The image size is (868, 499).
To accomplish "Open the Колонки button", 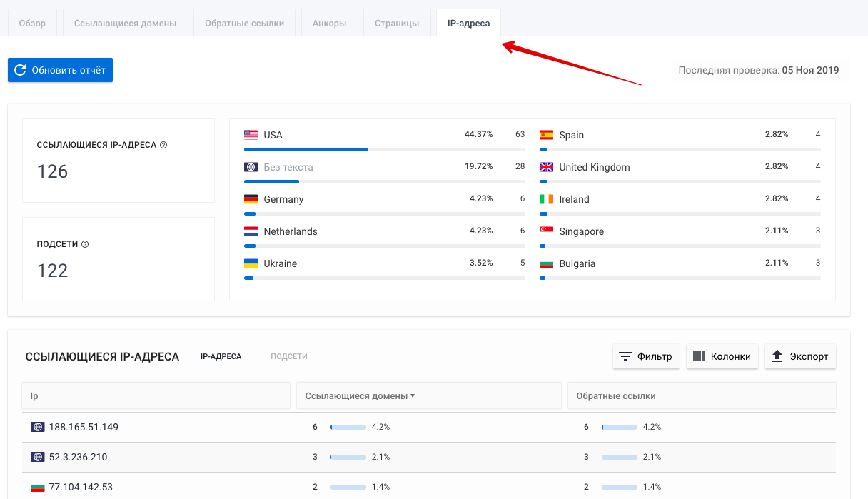I will coord(722,356).
